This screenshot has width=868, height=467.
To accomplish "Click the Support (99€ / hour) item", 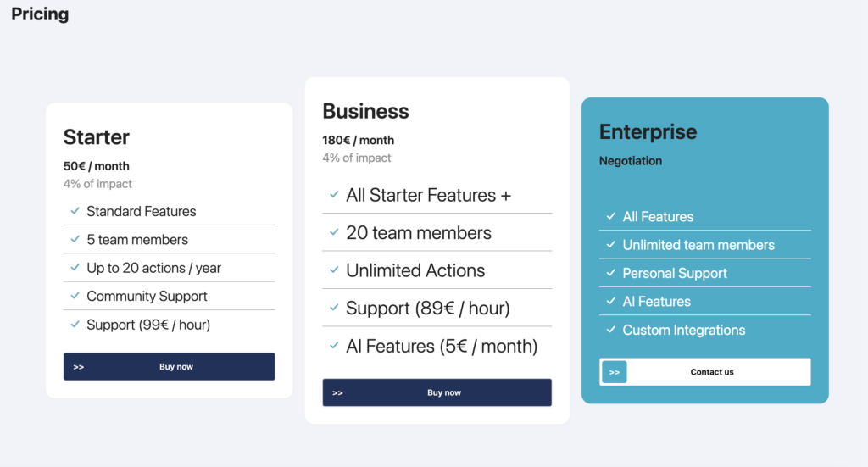I will [148, 325].
